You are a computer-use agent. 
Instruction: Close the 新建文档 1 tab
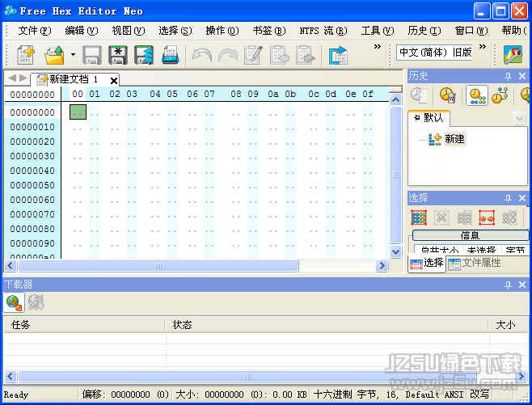[114, 81]
